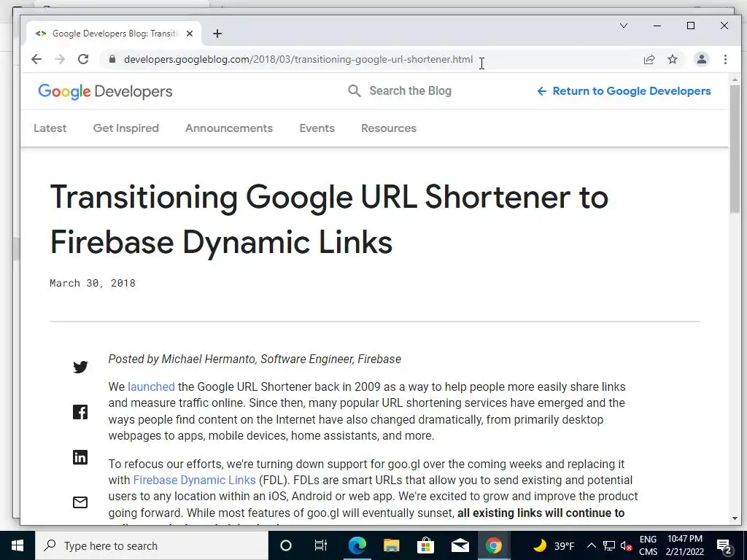The image size is (747, 560).
Task: Click the date 'March 30, 2018'
Action: pyautogui.click(x=93, y=283)
